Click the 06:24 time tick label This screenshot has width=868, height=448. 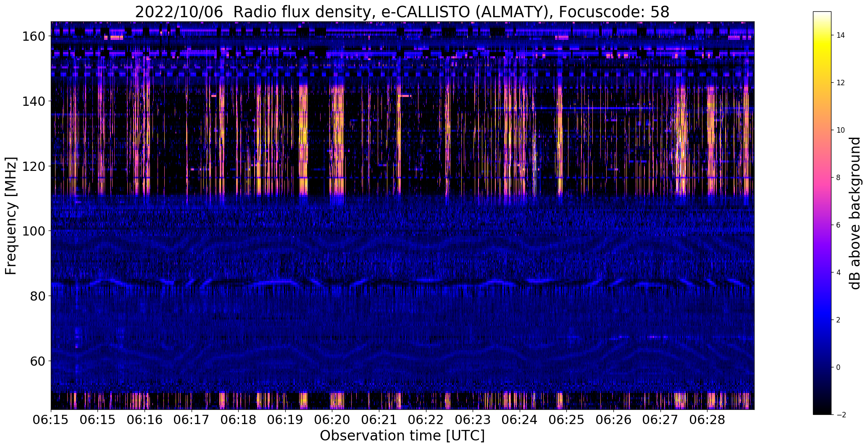coord(520,420)
